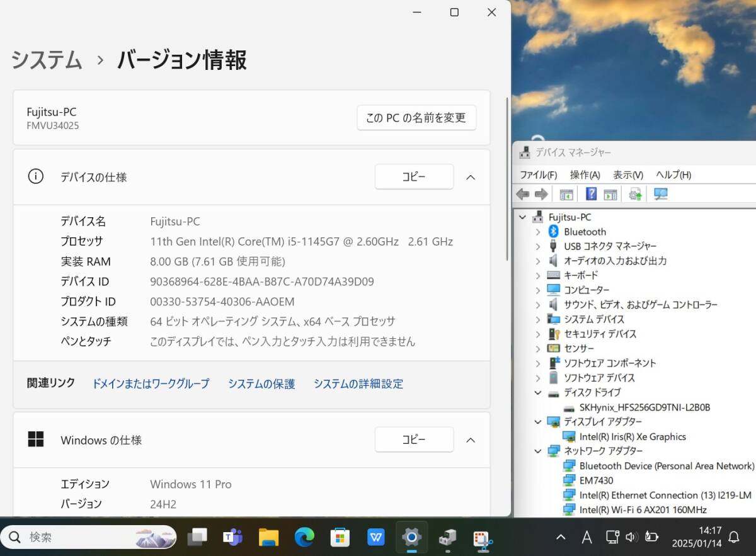Toggle the console tree pane icon in Device Manager
This screenshot has width=756, height=556.
tap(566, 194)
